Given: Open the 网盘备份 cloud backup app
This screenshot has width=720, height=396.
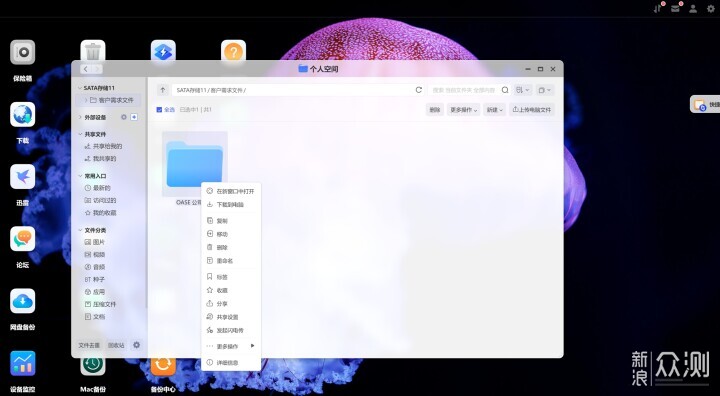Looking at the screenshot, I should pos(22,301).
